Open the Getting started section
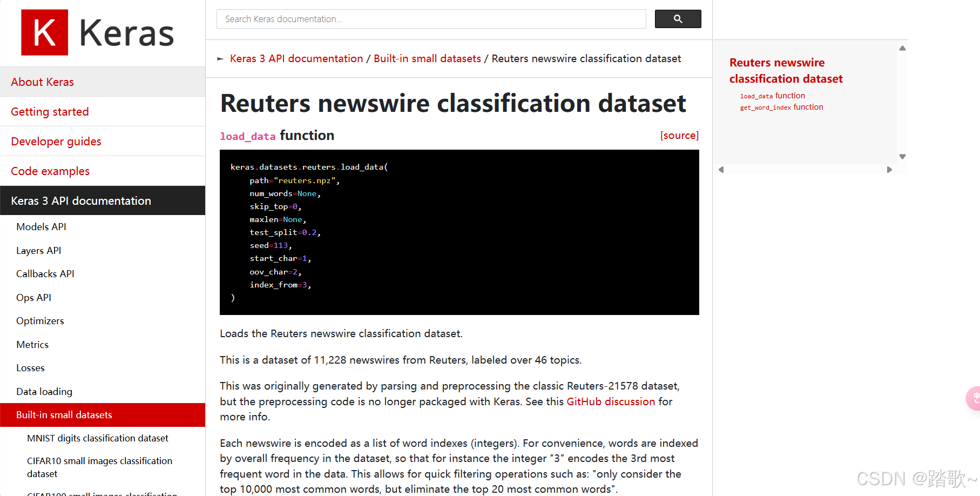The image size is (980, 496). tap(103, 112)
